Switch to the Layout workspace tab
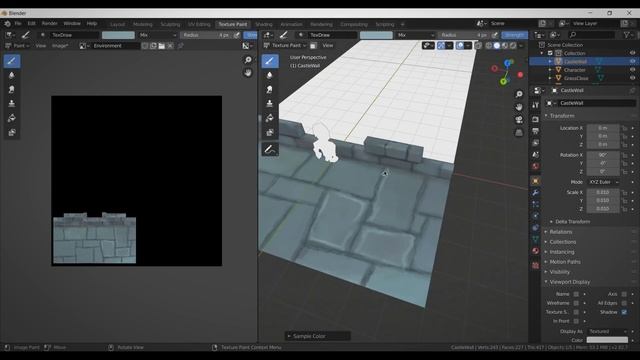This screenshot has height=360, width=640. pyautogui.click(x=118, y=24)
